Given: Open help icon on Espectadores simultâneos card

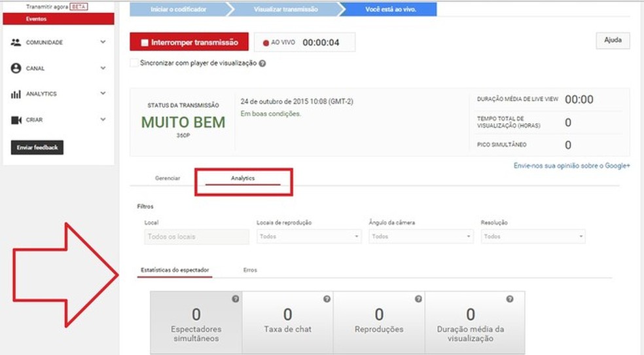Looking at the screenshot, I should (236, 299).
